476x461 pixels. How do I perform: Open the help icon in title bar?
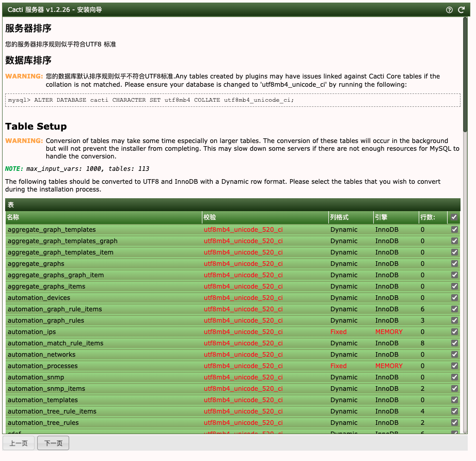click(x=449, y=10)
